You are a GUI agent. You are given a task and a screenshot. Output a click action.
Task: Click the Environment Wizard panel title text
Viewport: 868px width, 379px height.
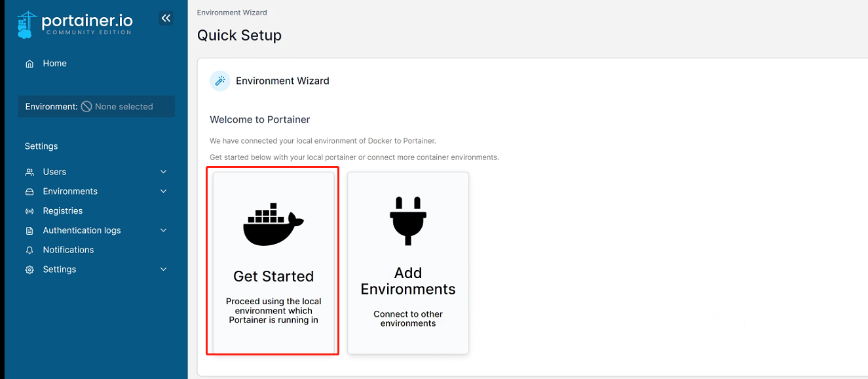(282, 81)
